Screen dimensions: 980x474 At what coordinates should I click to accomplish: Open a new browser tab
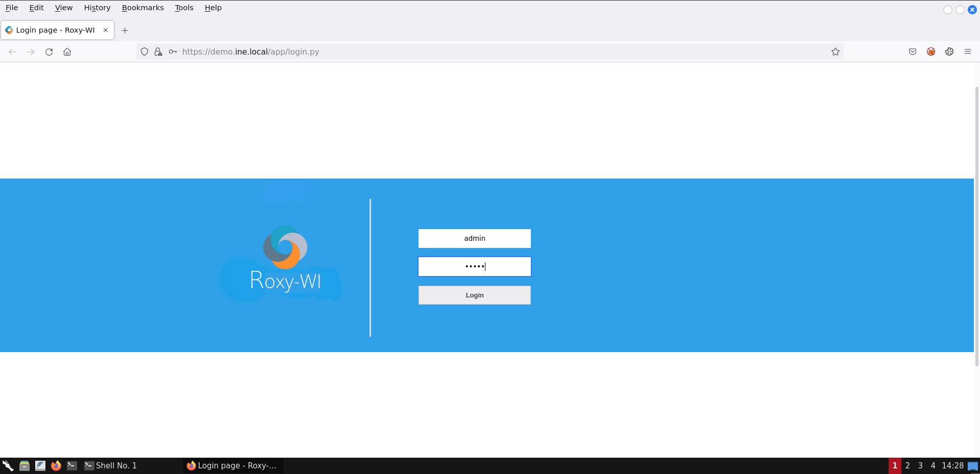[125, 30]
